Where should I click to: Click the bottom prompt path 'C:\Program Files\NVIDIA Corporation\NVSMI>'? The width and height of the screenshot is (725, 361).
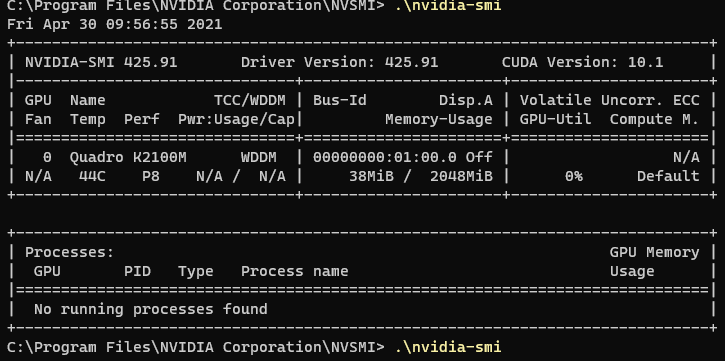pyautogui.click(x=196, y=347)
